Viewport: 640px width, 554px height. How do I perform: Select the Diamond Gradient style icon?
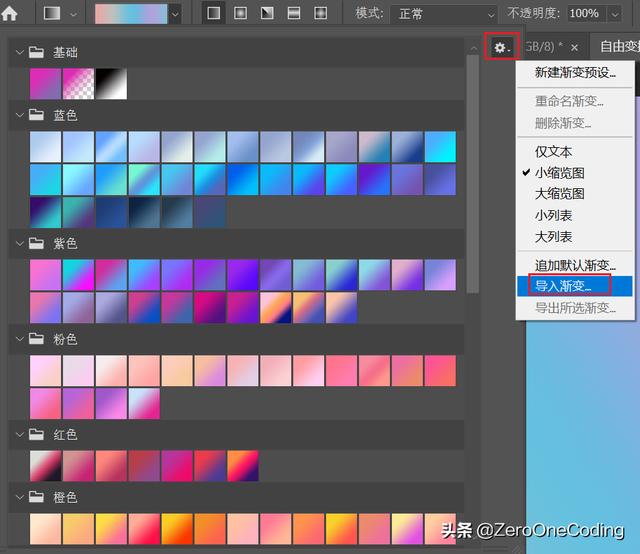320,14
